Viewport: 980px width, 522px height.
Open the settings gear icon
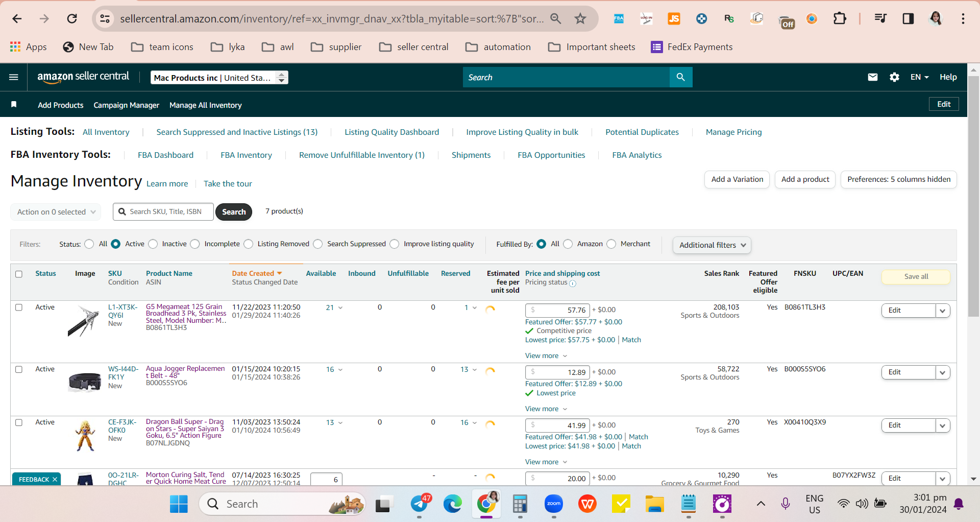click(x=894, y=77)
